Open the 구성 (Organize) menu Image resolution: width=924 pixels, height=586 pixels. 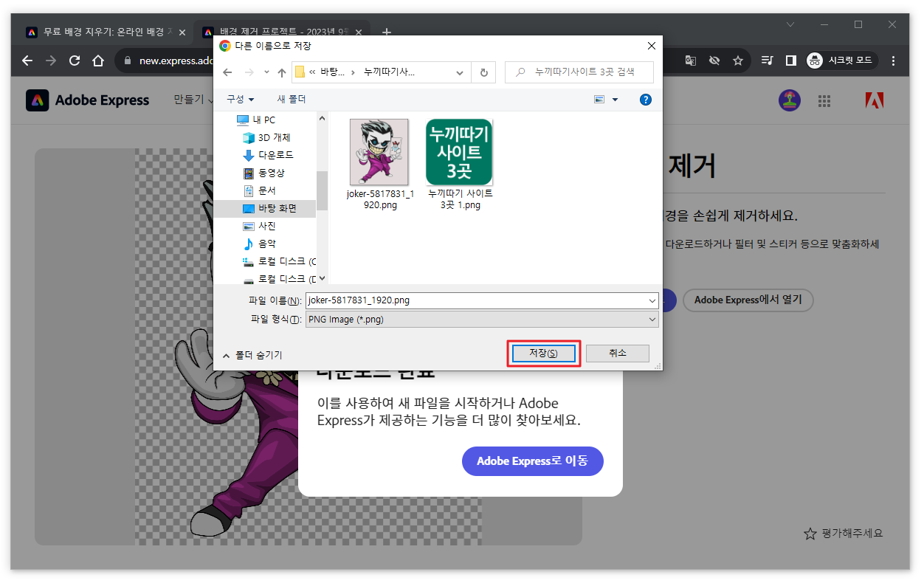pos(240,99)
